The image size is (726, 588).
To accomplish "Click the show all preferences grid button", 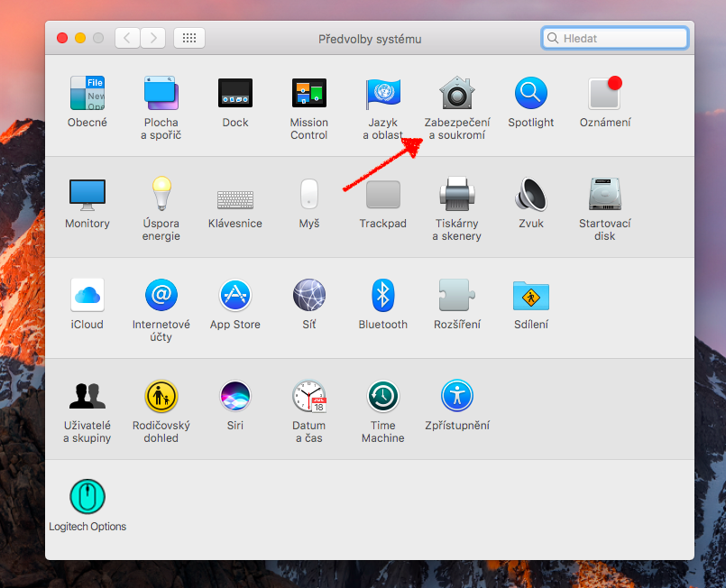I will pos(189,38).
